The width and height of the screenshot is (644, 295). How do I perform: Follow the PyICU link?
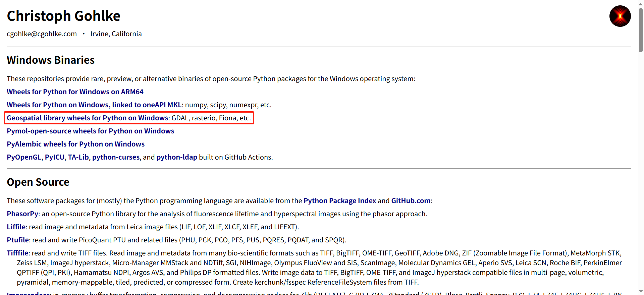pos(55,157)
